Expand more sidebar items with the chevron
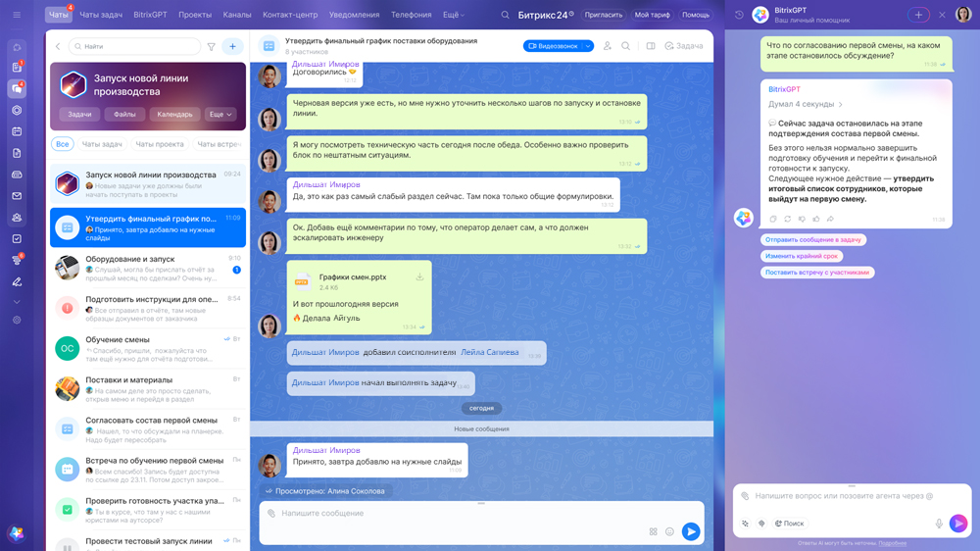 pos(17,301)
